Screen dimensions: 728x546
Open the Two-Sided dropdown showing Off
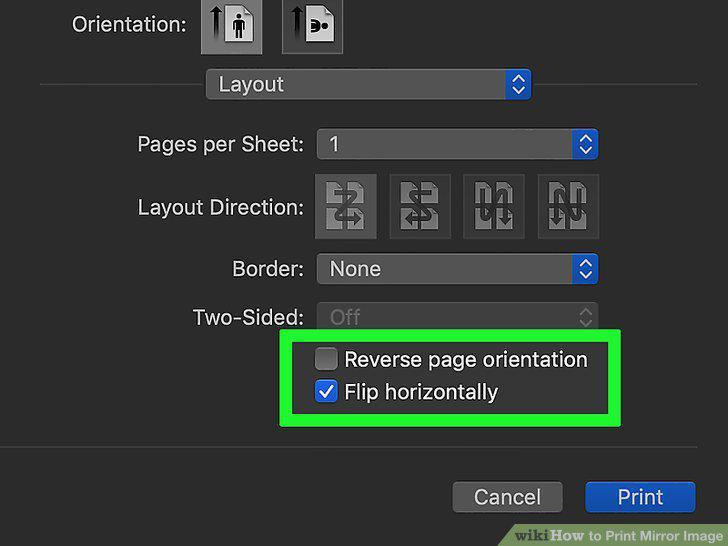coord(457,317)
